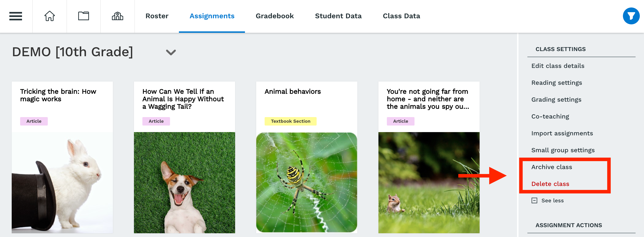644x237 pixels.
Task: Select the Student Data tab
Action: [x=338, y=16]
